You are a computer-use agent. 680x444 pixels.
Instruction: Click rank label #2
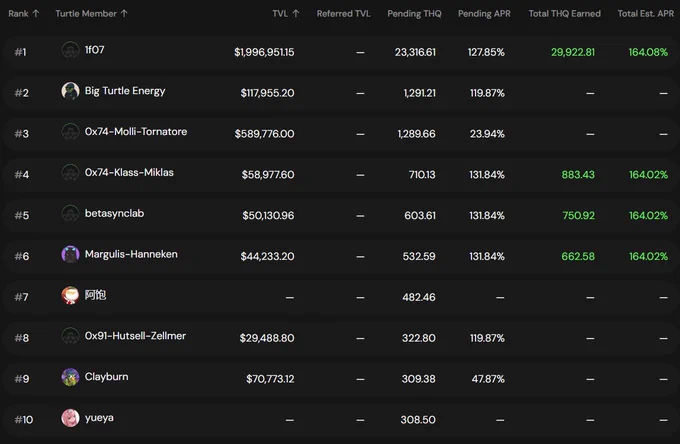click(x=22, y=93)
